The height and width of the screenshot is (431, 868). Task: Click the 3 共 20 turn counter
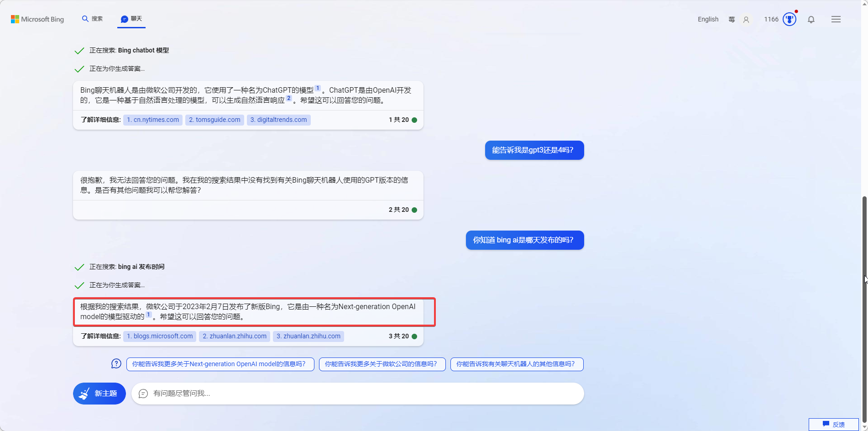(398, 336)
